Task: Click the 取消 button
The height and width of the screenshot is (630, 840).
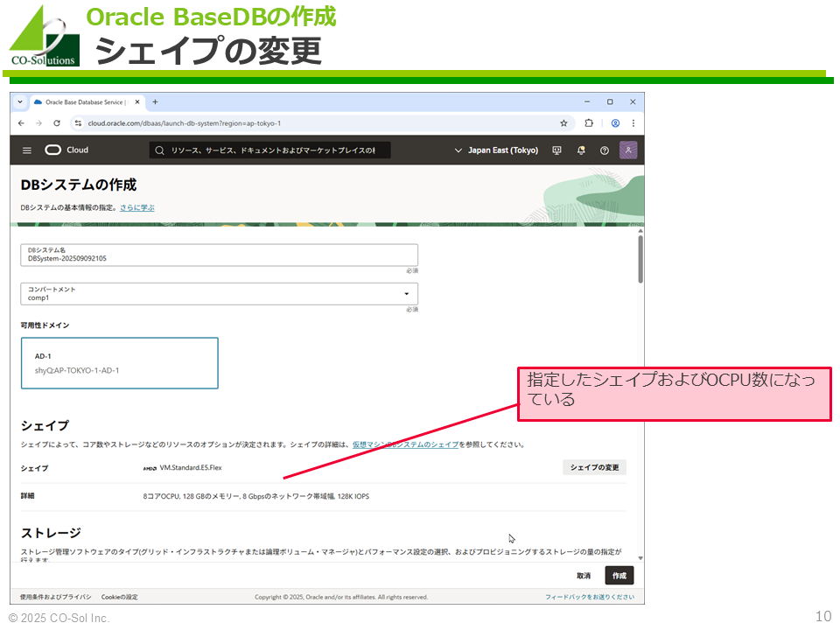Action: [x=584, y=576]
